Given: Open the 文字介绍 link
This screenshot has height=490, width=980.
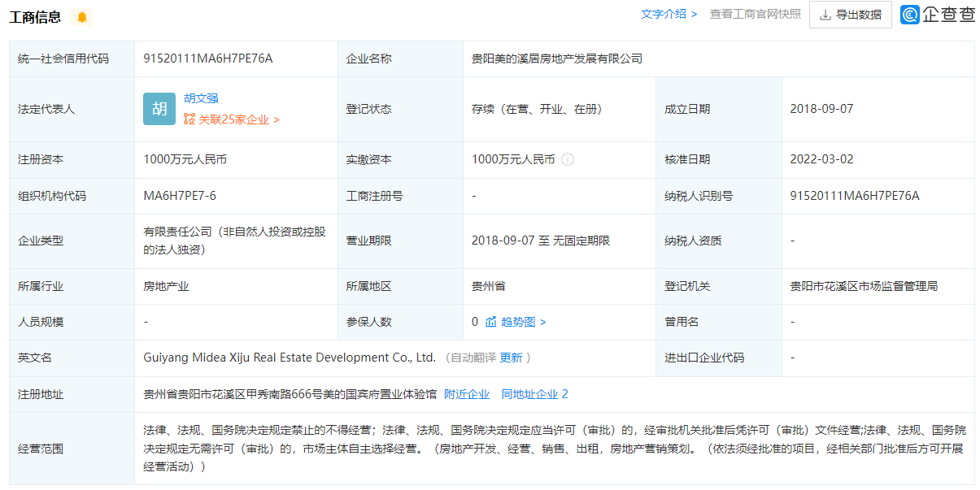Looking at the screenshot, I should [x=669, y=14].
